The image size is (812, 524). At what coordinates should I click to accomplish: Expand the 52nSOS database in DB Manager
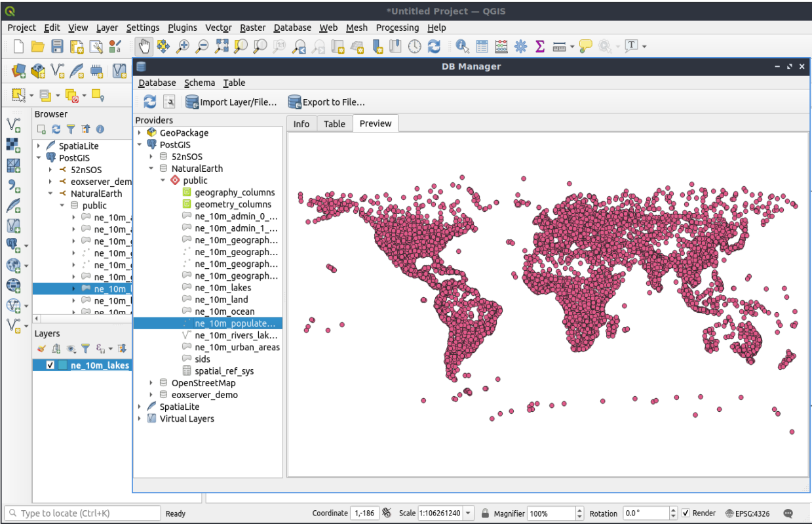151,157
